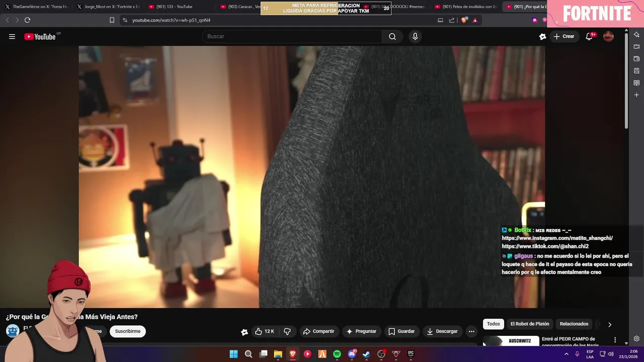Click the video player area
This screenshot has height=362, width=644.
tap(311, 176)
